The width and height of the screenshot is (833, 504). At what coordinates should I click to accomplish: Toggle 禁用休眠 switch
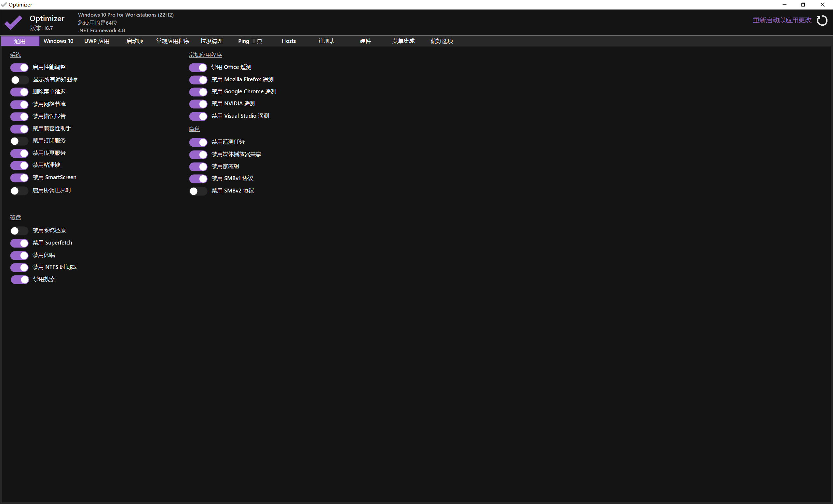[19, 255]
